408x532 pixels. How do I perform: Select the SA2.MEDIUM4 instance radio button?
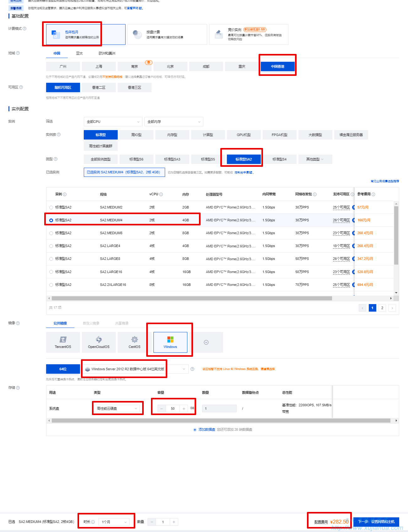coord(51,220)
